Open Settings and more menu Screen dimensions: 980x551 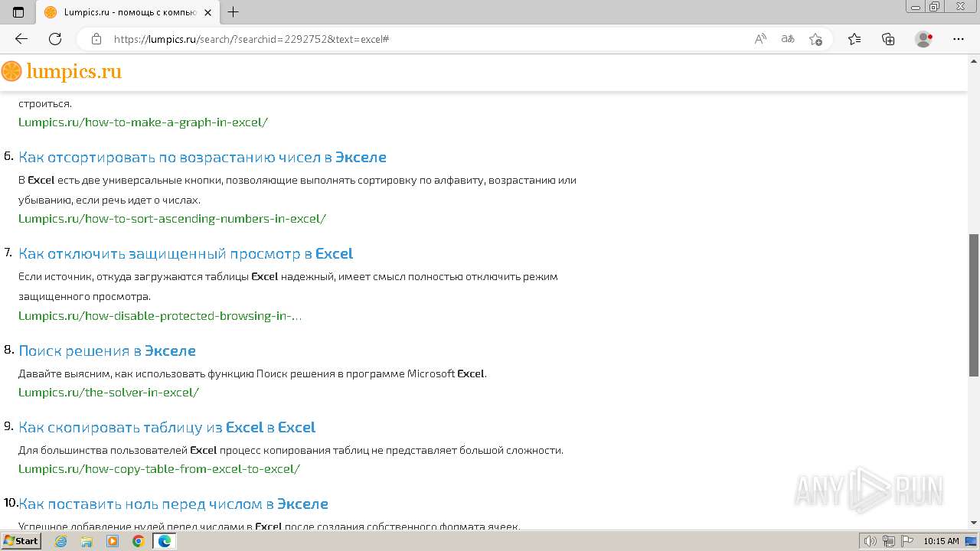click(959, 39)
